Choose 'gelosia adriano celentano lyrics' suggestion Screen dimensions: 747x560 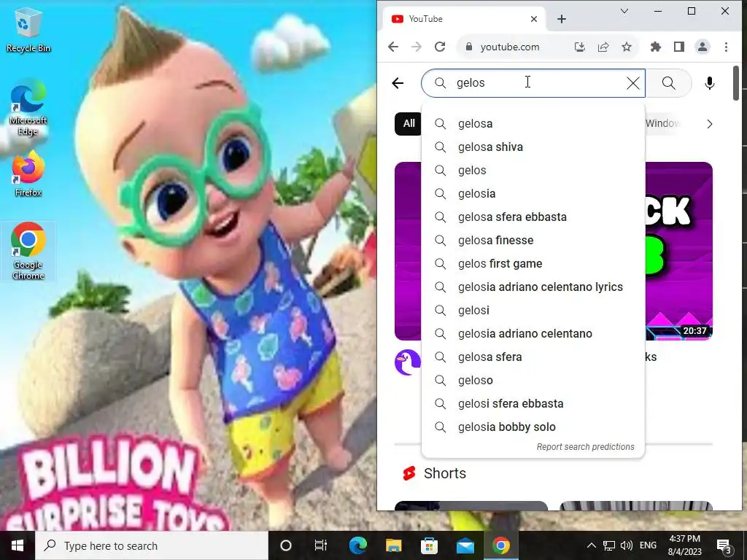coord(533,287)
